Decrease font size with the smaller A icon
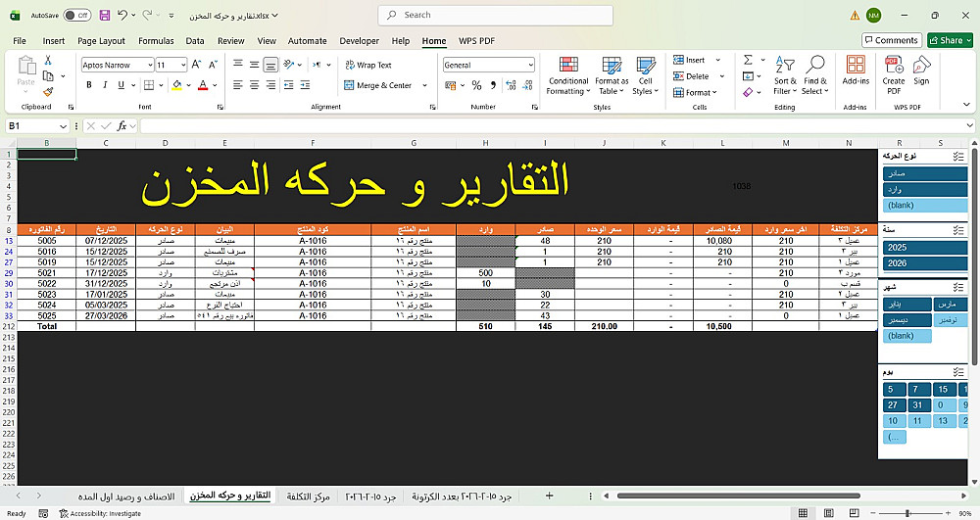The width and height of the screenshot is (980, 520). [x=213, y=65]
